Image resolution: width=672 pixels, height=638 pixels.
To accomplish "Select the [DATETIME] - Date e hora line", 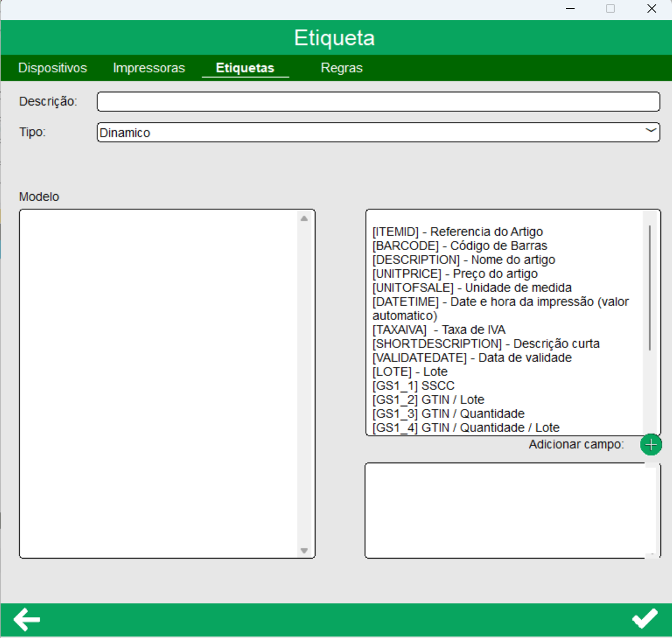I will (x=500, y=309).
